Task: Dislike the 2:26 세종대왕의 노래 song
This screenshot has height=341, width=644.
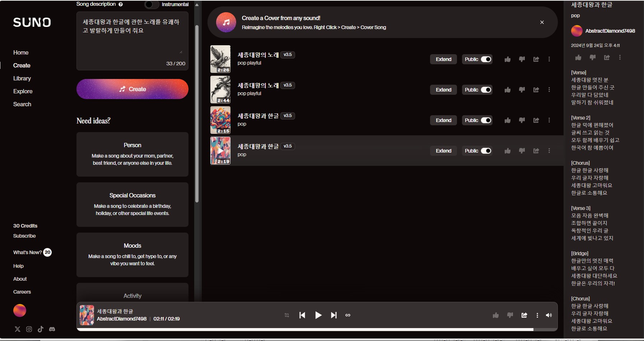Action: pyautogui.click(x=522, y=59)
